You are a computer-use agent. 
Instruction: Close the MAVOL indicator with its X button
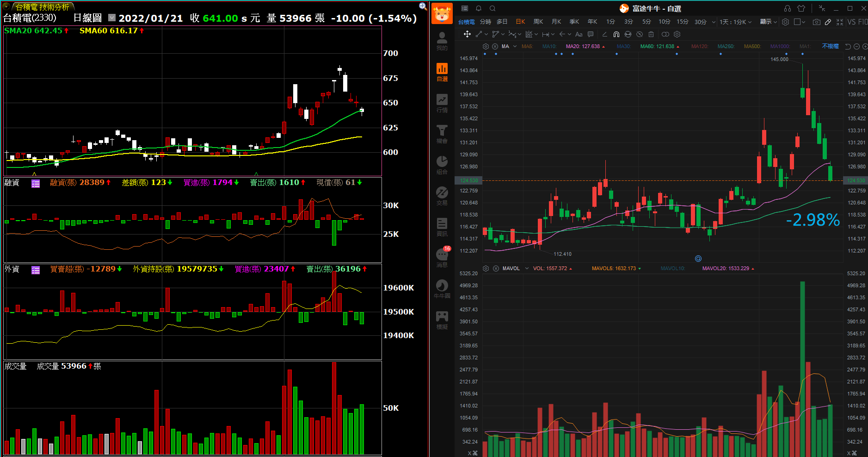tap(496, 268)
